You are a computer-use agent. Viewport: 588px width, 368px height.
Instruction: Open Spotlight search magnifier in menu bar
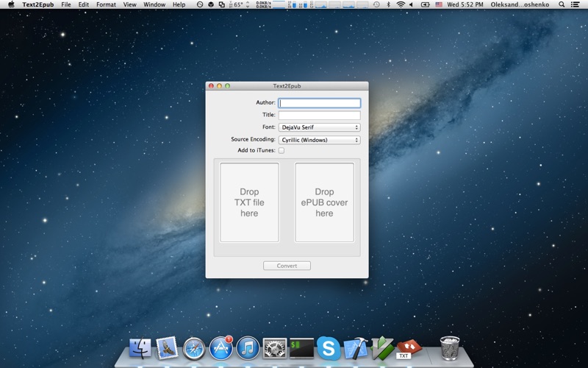point(562,4)
